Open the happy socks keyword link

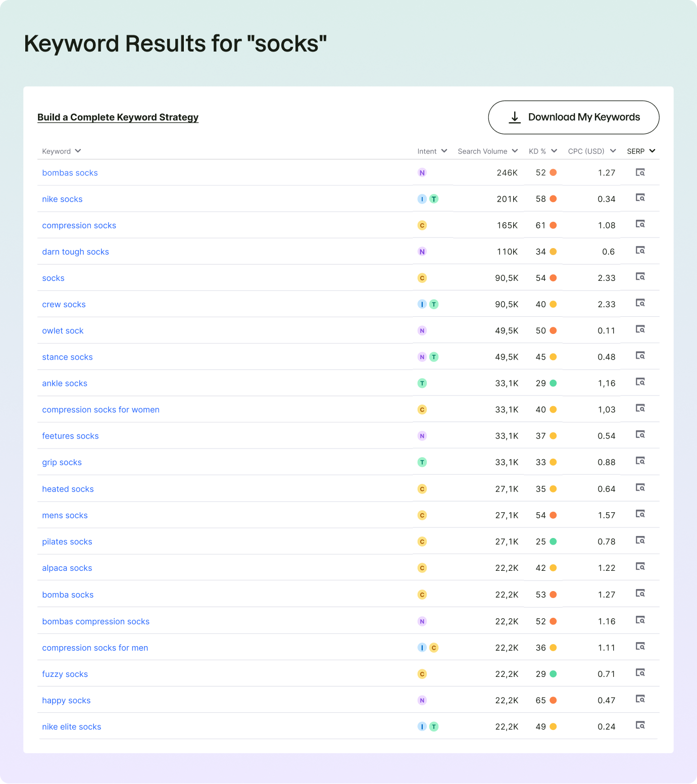pos(66,700)
